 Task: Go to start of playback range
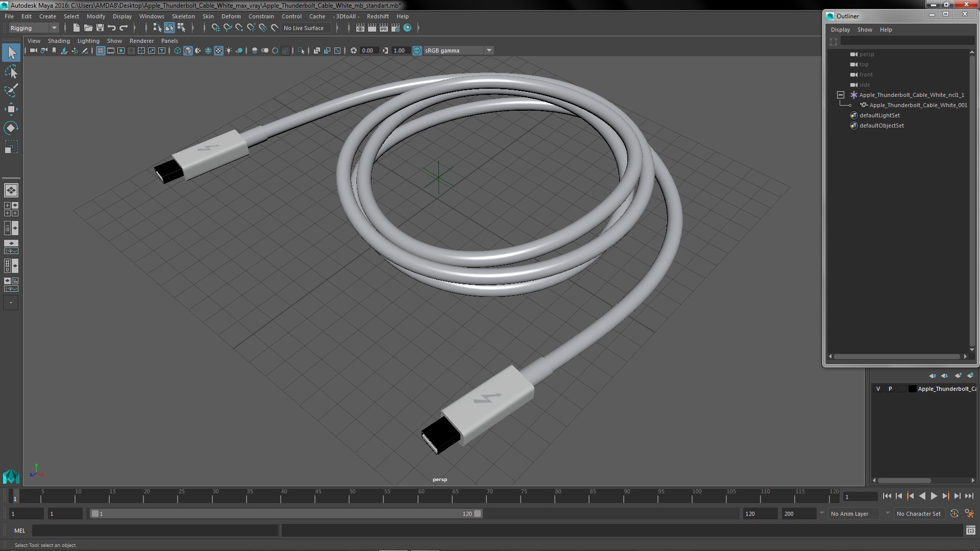pyautogui.click(x=887, y=496)
